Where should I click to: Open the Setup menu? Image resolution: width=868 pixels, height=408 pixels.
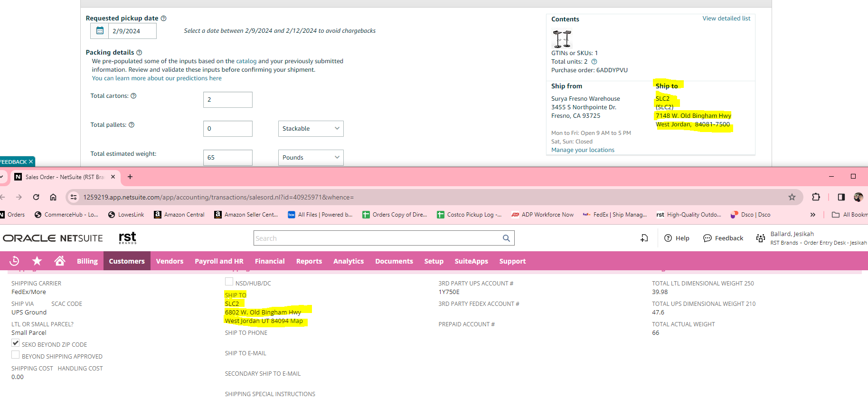pyautogui.click(x=434, y=261)
